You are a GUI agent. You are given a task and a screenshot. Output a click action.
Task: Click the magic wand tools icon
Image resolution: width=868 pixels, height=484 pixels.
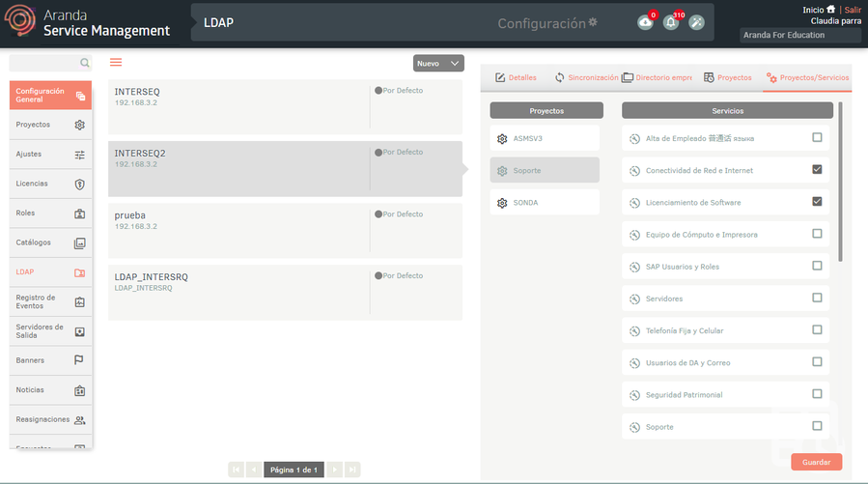696,22
